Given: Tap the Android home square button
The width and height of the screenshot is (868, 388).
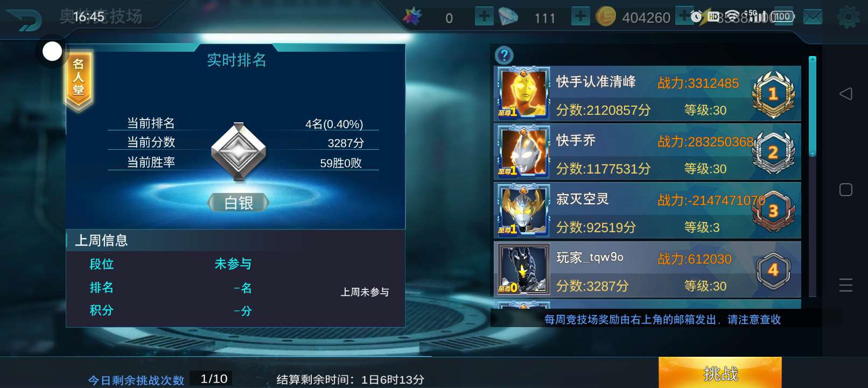Looking at the screenshot, I should 846,190.
